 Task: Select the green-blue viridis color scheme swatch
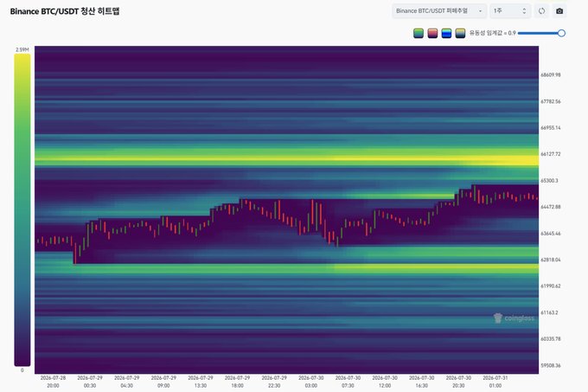click(x=419, y=33)
